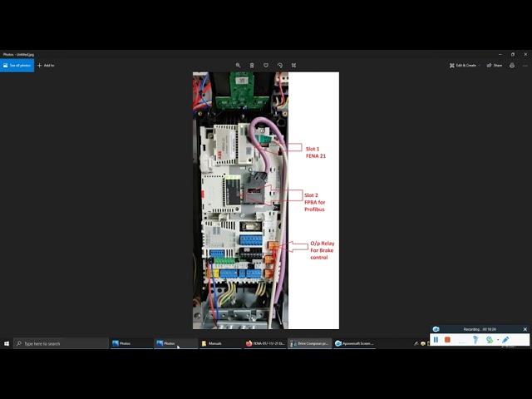Click the Share button
This screenshot has width=532, height=399.
(495, 66)
